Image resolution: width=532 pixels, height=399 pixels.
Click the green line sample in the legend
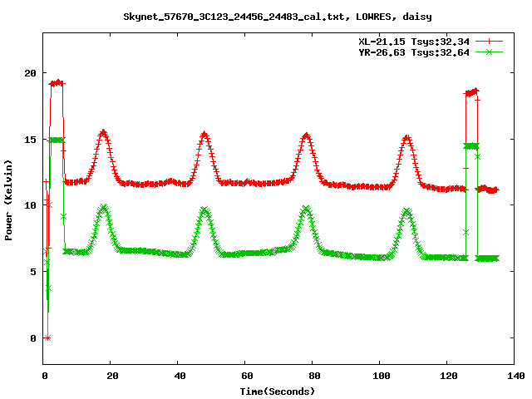point(489,52)
